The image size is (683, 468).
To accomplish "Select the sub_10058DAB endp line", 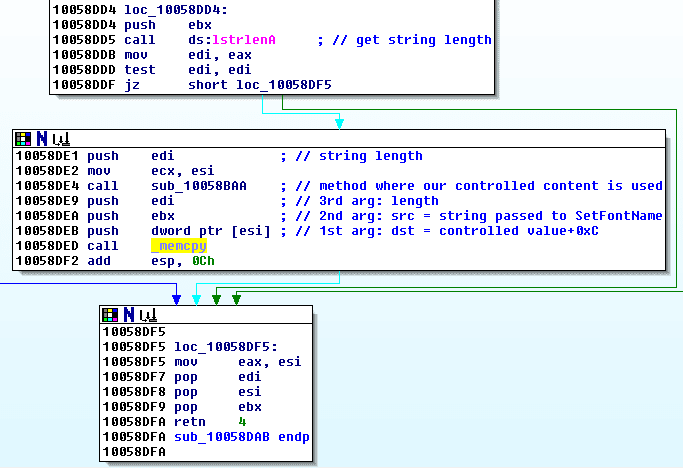I will point(206,437).
